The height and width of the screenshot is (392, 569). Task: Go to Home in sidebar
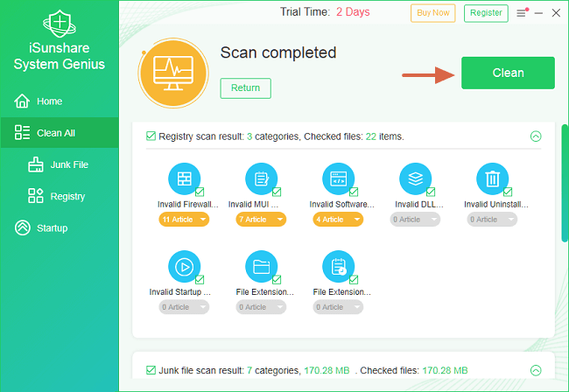click(x=60, y=101)
